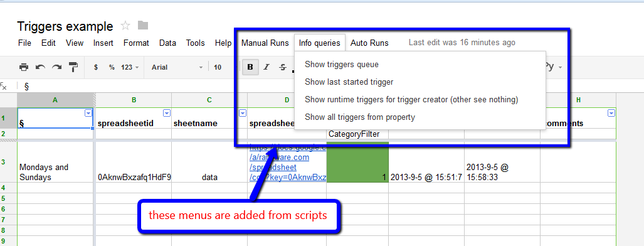Image resolution: width=644 pixels, height=246 pixels.
Task: Open filter dropdown in spreadsheetid column
Action: (x=167, y=113)
